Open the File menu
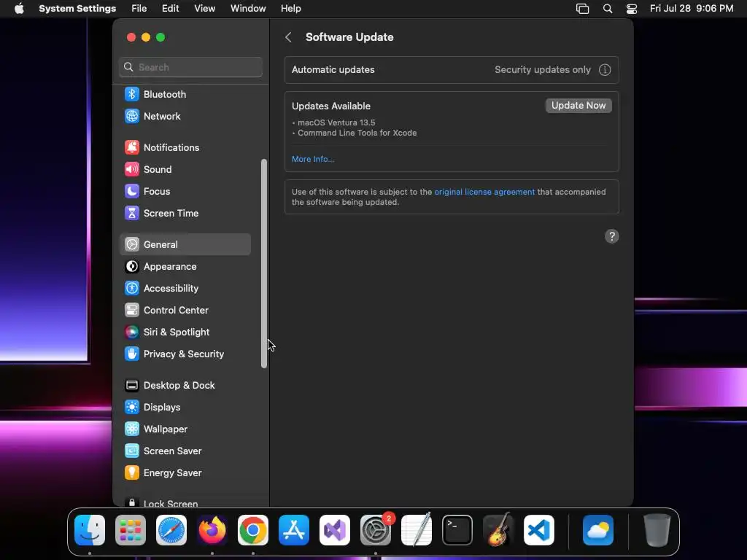This screenshot has height=560, width=747. pyautogui.click(x=139, y=9)
